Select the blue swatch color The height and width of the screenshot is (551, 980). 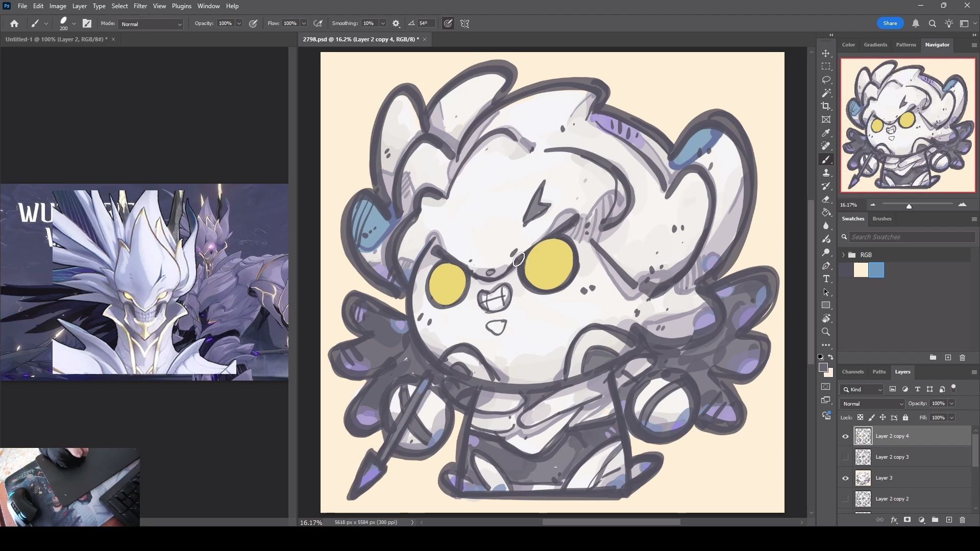(x=876, y=270)
